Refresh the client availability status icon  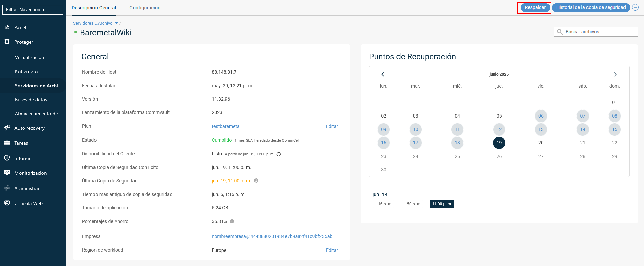point(279,154)
